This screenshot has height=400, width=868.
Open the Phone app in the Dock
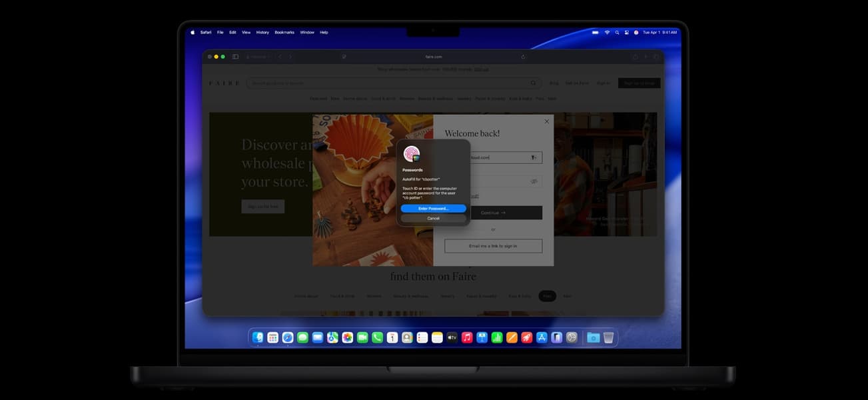(x=377, y=338)
